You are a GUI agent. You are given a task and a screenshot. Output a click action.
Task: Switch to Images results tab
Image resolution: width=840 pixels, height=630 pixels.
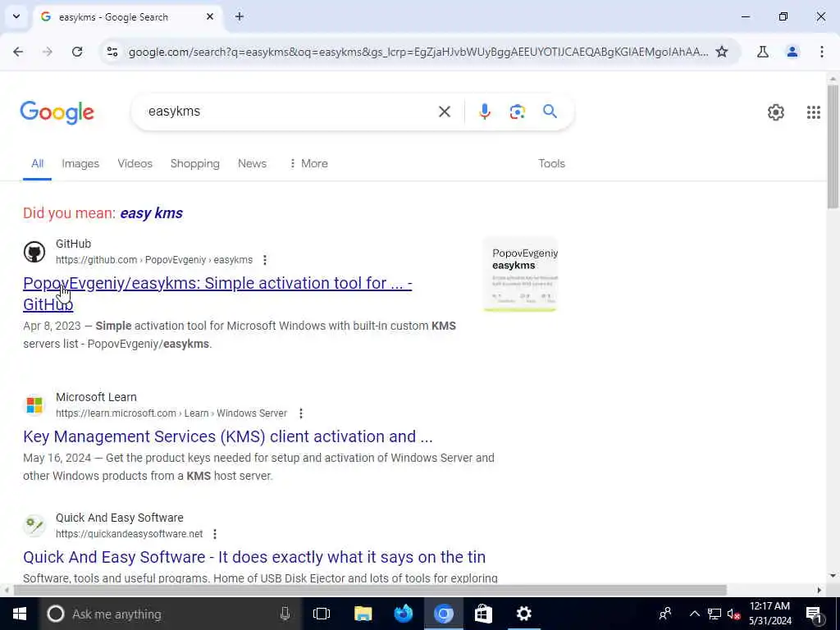coord(80,163)
